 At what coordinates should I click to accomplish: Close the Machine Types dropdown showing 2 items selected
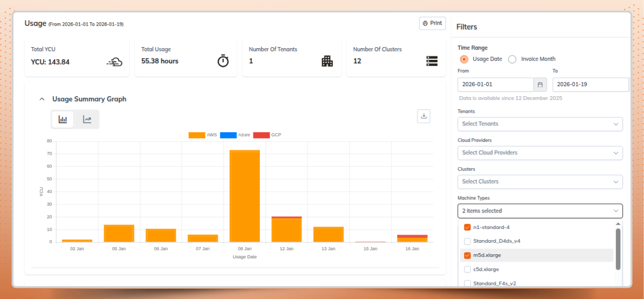[540, 211]
